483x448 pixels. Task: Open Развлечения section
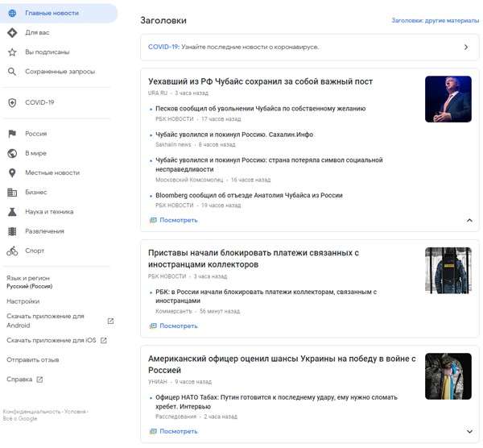(x=44, y=231)
